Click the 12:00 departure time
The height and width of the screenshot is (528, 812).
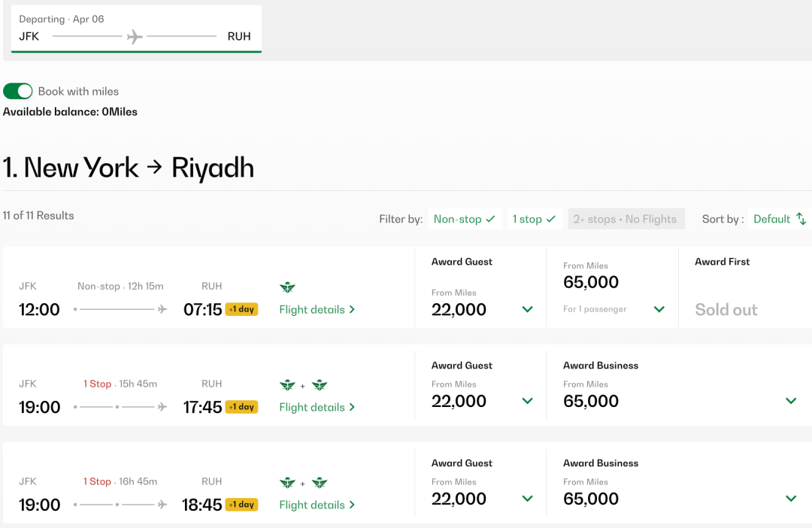[39, 310]
